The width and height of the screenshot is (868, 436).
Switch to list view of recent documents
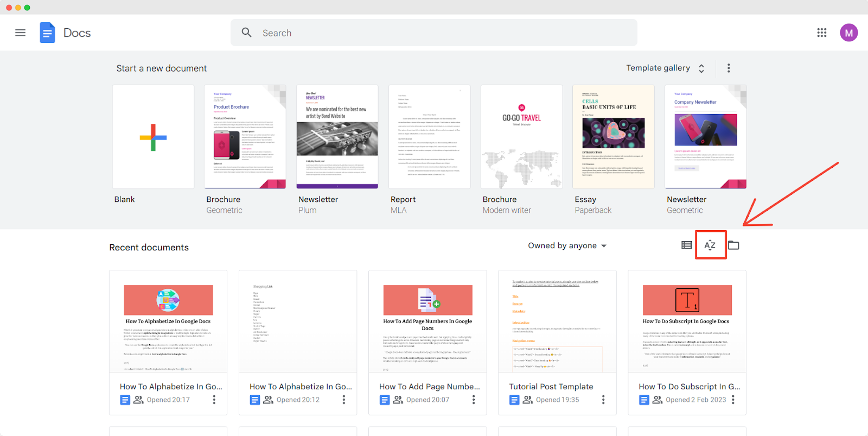(x=686, y=245)
